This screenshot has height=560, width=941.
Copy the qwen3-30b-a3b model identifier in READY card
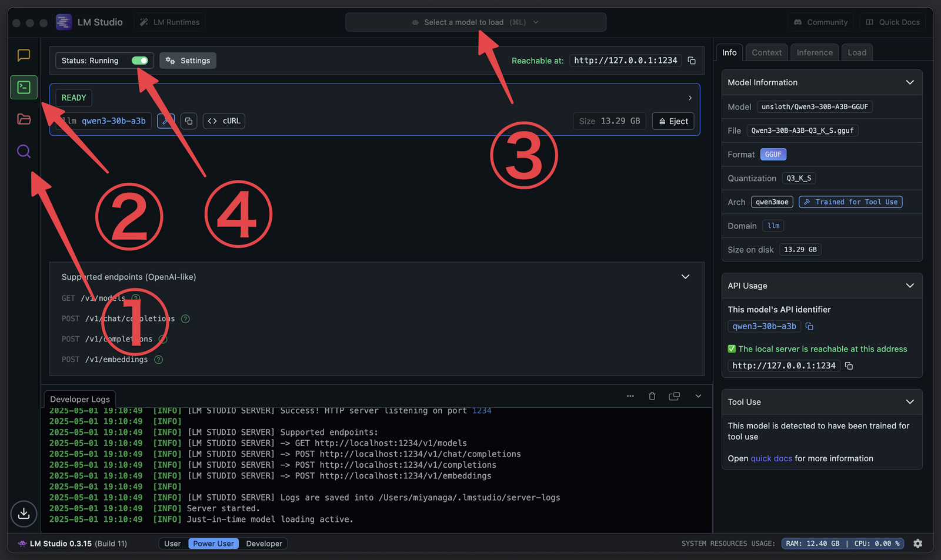point(189,121)
